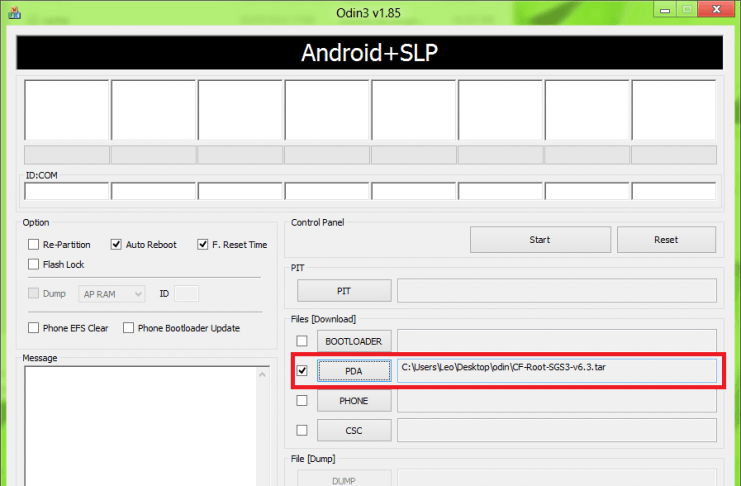Open the AP RAM dropdown
The width and height of the screenshot is (741, 486).
click(x=112, y=294)
